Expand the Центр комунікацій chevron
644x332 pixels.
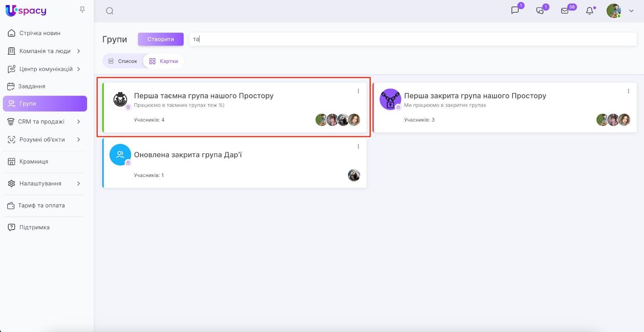(x=78, y=69)
